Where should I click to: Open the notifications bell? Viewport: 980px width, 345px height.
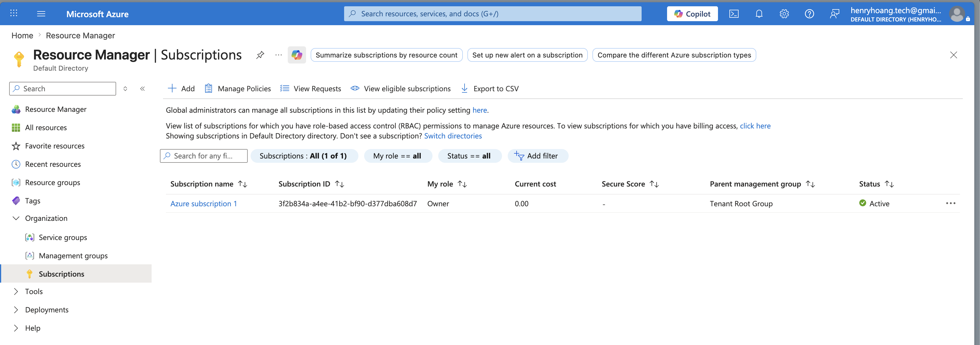tap(759, 14)
